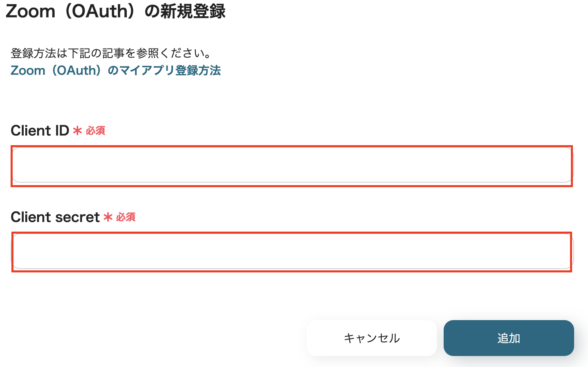Click the Client secret field label
The image size is (588, 367).
pyautogui.click(x=55, y=217)
